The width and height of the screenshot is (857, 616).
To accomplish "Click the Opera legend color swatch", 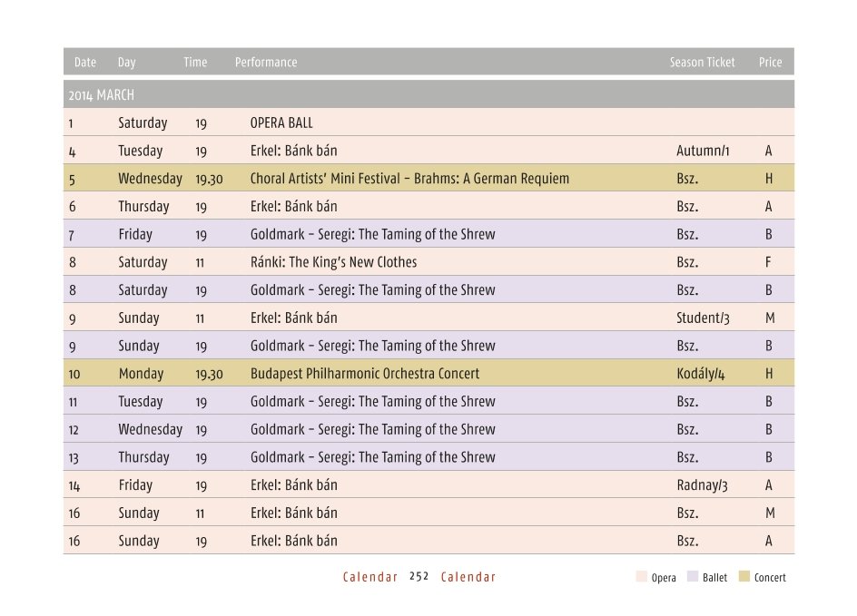I will (x=642, y=577).
